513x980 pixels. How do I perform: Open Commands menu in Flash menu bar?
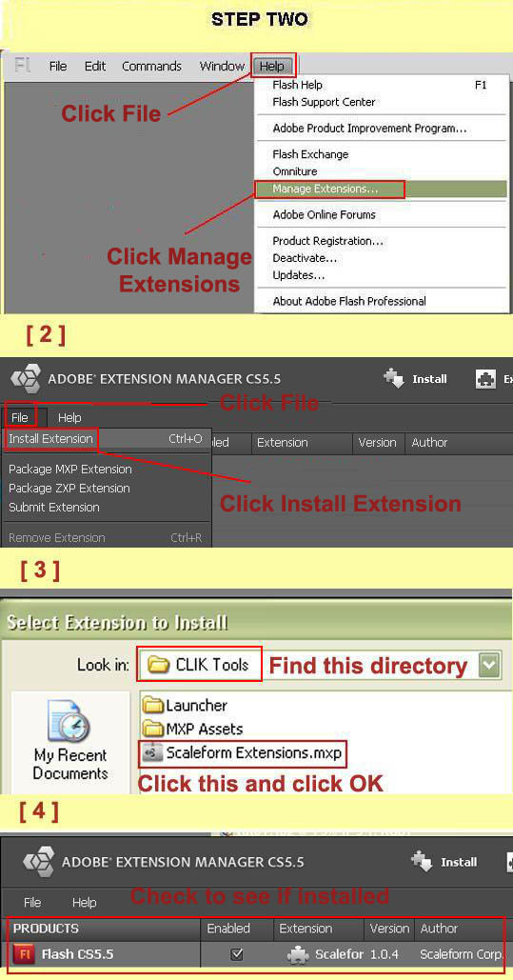click(152, 66)
